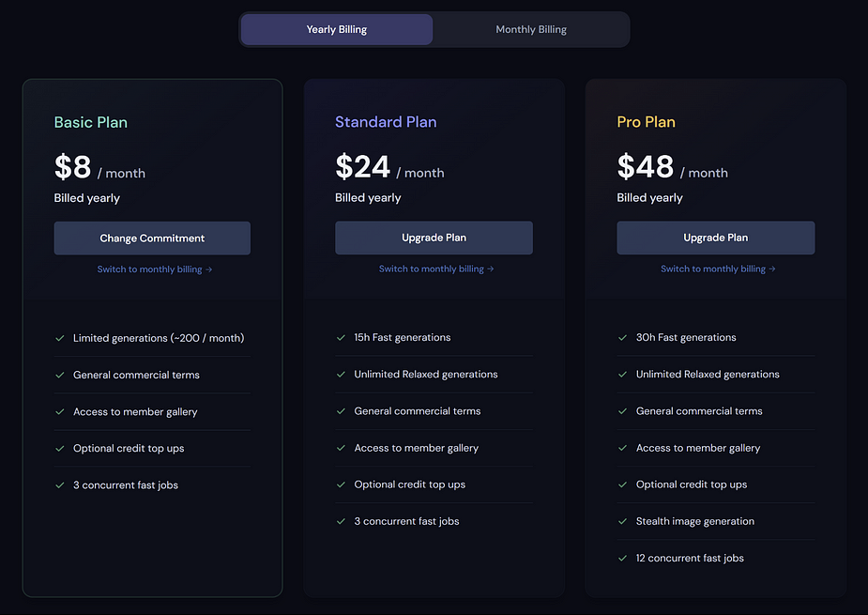Screen dimensions: 868x615
Task: Upgrade to the Standard Plan
Action: 434,238
